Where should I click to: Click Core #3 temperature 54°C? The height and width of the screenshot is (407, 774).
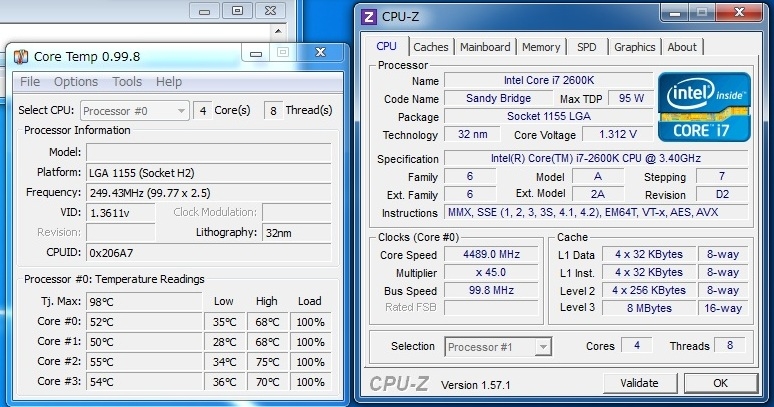click(144, 382)
